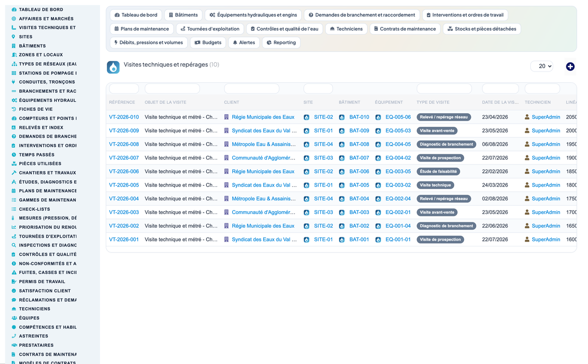Open the Plans de maintenance tab
Screen dimensions: 588x364
142,29
